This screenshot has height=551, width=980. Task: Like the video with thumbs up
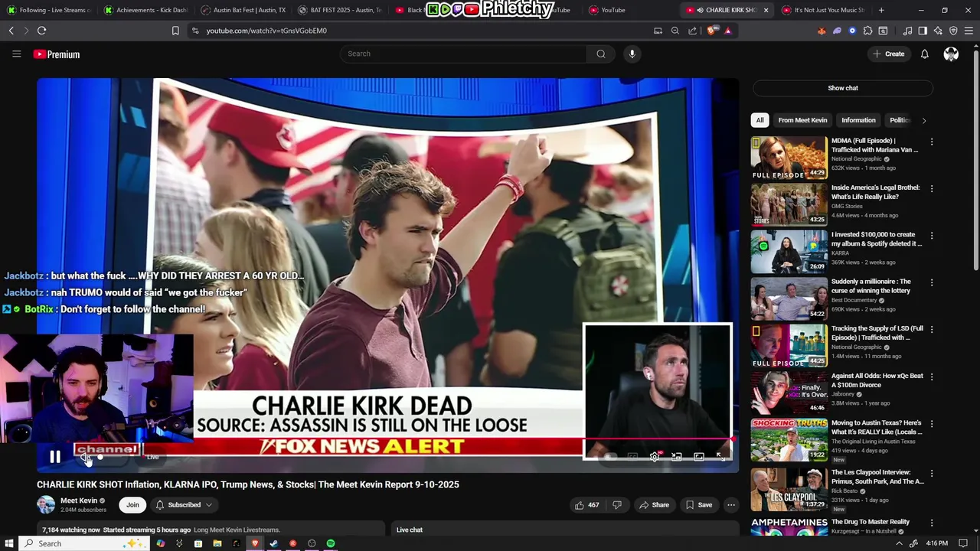[587, 505]
